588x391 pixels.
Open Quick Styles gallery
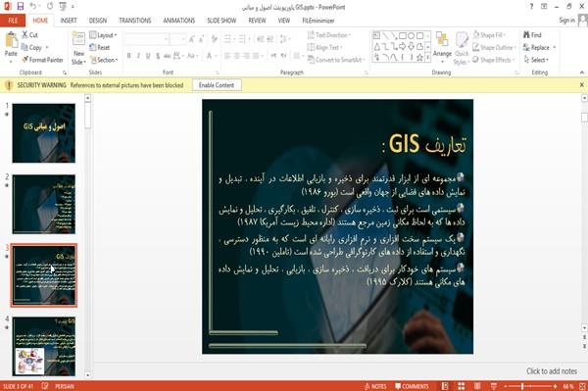pyautogui.click(x=462, y=48)
